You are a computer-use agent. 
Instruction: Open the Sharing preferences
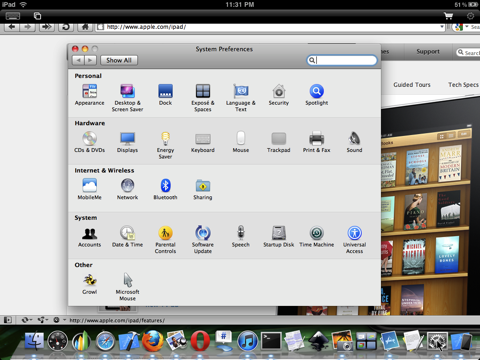point(203,189)
